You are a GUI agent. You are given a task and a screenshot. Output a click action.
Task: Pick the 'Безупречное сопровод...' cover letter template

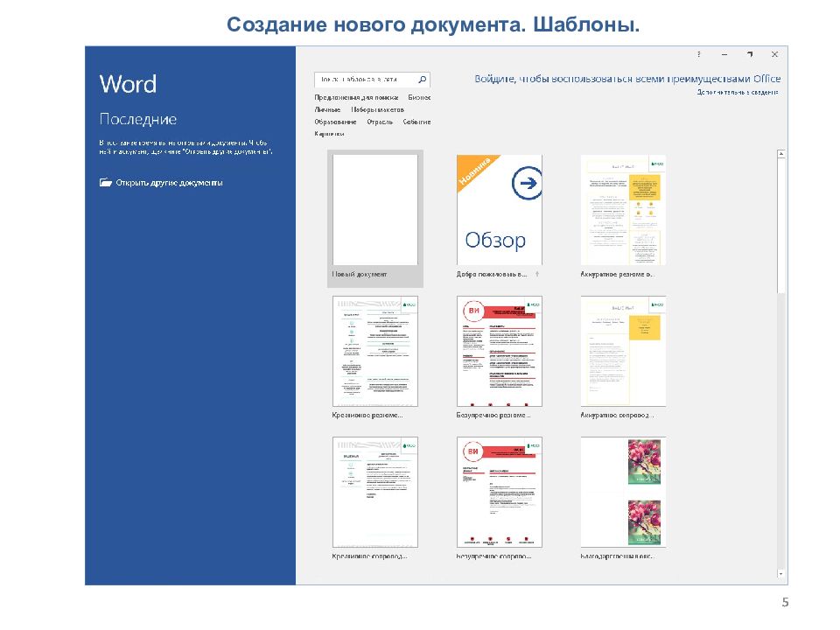(500, 492)
